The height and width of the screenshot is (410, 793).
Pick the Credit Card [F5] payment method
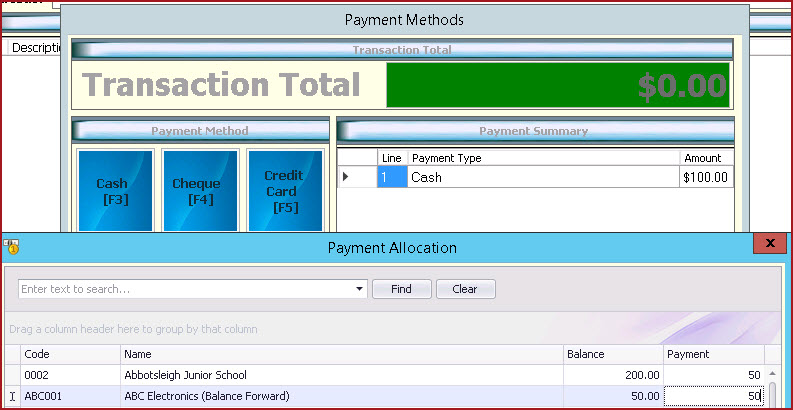pos(285,191)
